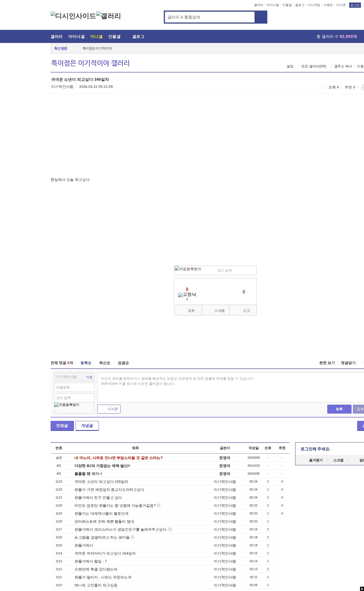Open post '완몰가에서 친구 만들고 싶다'
The image size is (364, 591).
[x=98, y=497]
